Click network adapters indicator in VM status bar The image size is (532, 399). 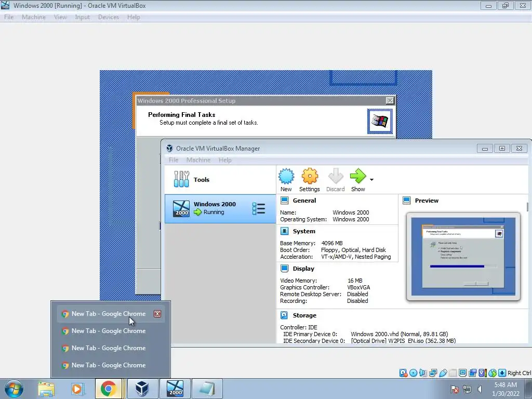433,373
